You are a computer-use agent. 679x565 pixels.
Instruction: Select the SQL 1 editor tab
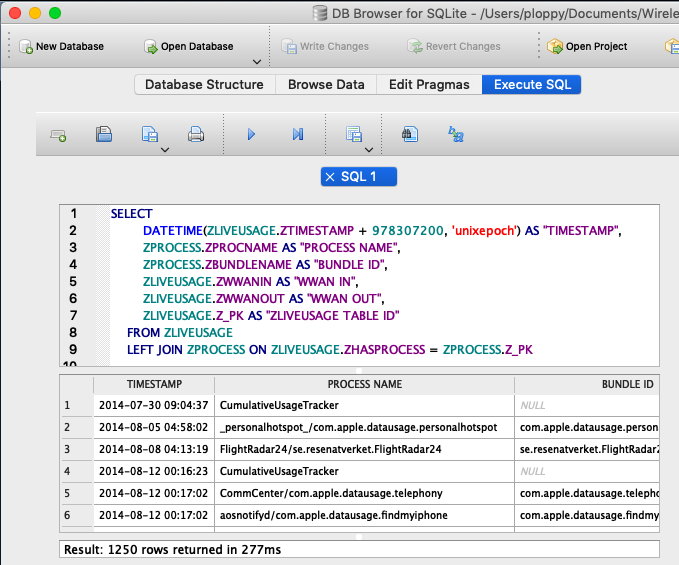coord(359,177)
